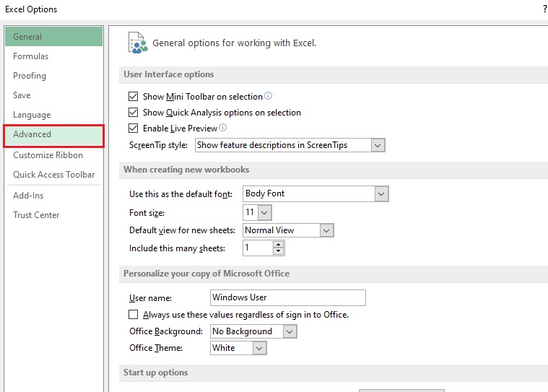Screen dimensions: 548x392
Task: Open the default font Body Font dropdown
Action: [381, 194]
